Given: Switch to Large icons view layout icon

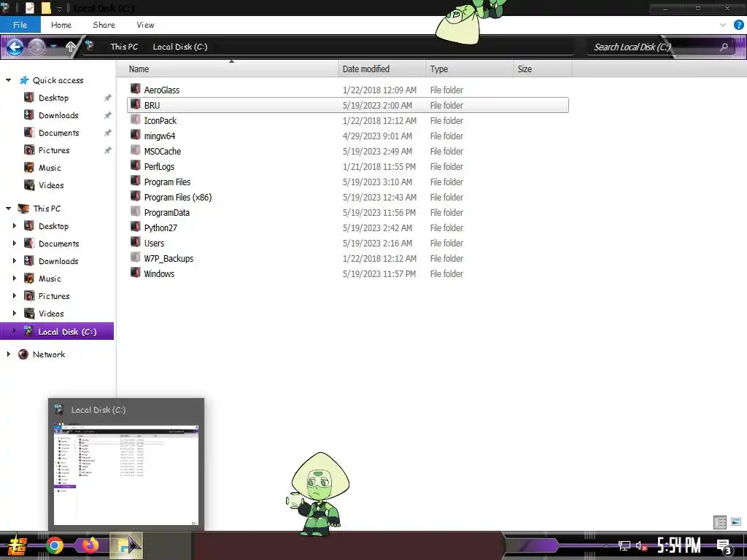Looking at the screenshot, I should (735, 522).
